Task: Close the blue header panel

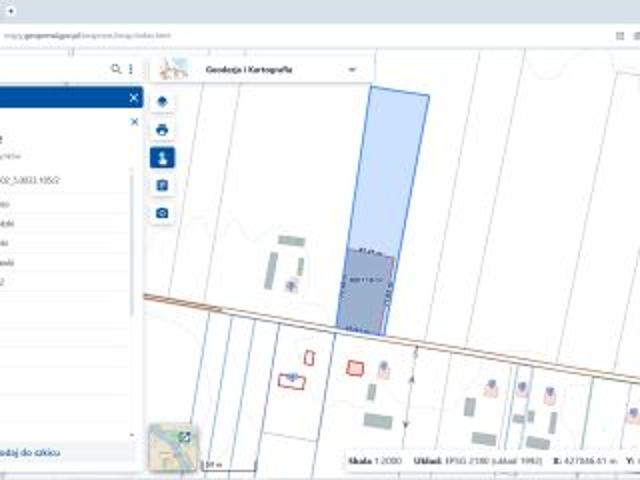Action: click(134, 97)
